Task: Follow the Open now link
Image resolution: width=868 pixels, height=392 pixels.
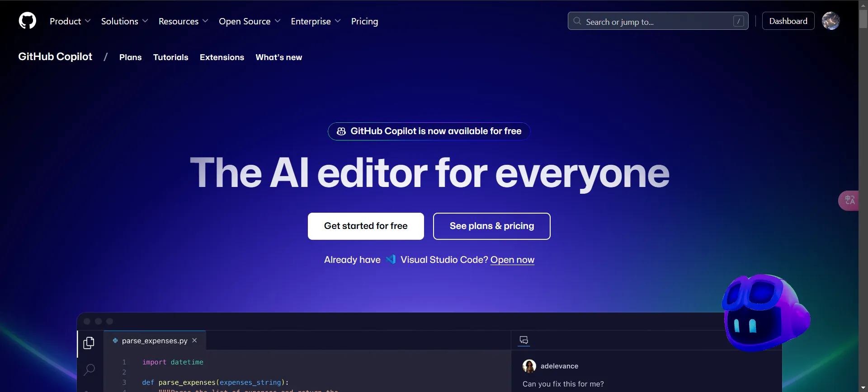Action: pyautogui.click(x=512, y=260)
